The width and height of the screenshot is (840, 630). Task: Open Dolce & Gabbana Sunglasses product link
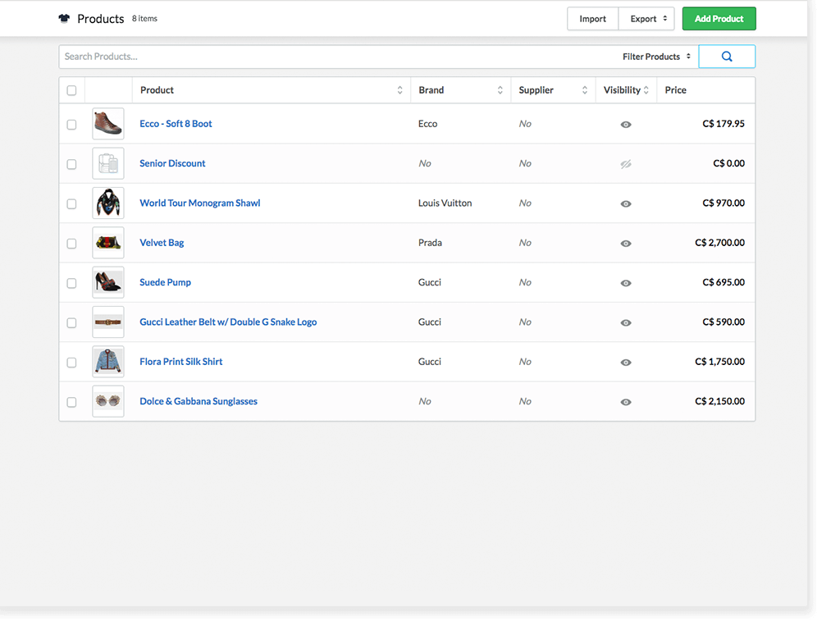[x=199, y=401]
